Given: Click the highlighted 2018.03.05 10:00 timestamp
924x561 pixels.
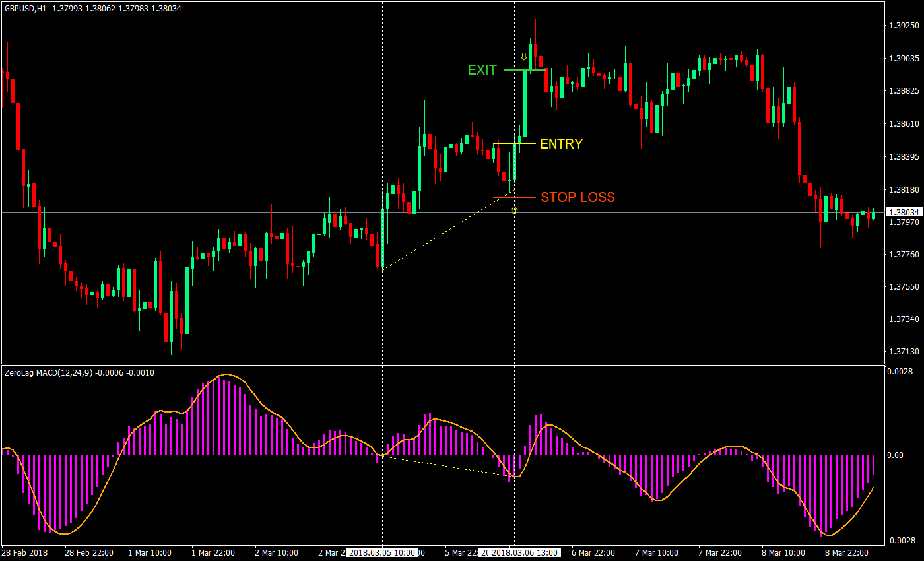Looking at the screenshot, I should (x=381, y=553).
